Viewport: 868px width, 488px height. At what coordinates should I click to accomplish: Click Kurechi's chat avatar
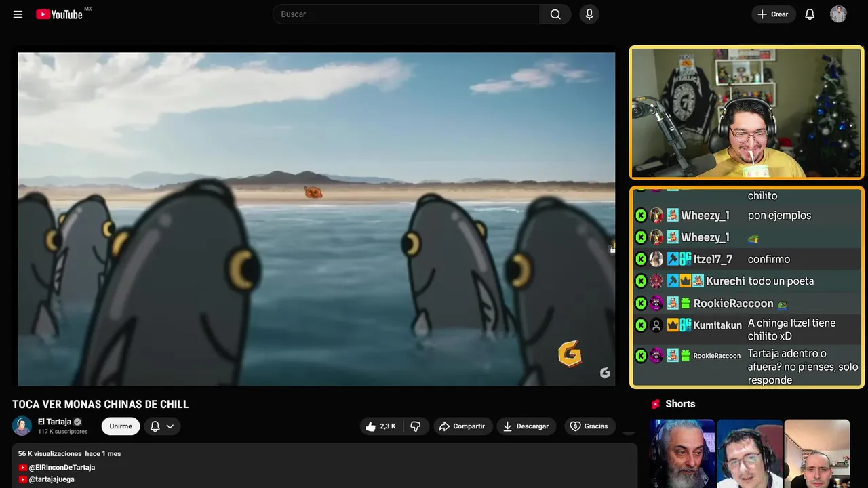656,281
